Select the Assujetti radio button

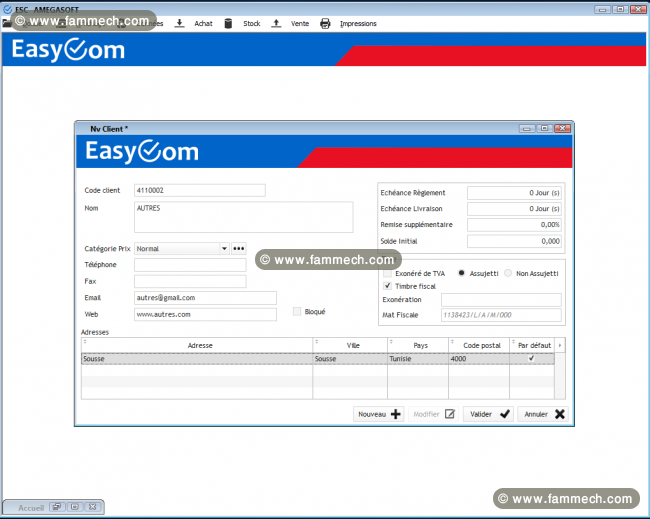tap(461, 273)
